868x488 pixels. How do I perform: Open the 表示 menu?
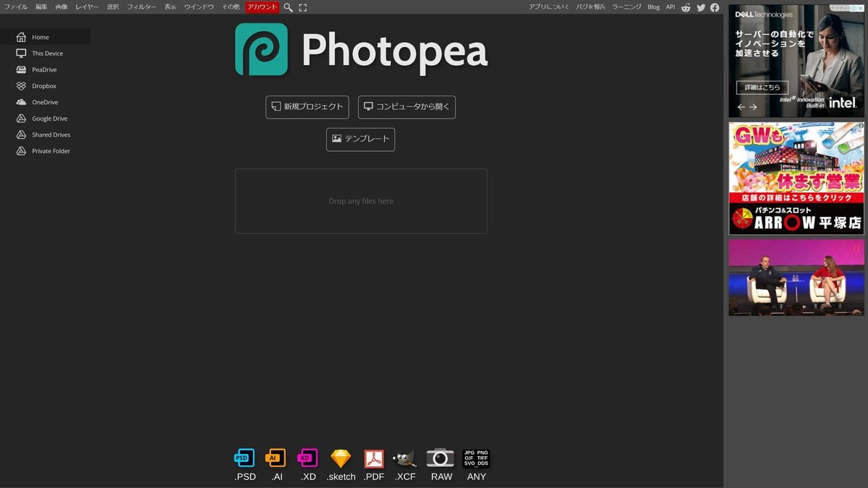(170, 7)
